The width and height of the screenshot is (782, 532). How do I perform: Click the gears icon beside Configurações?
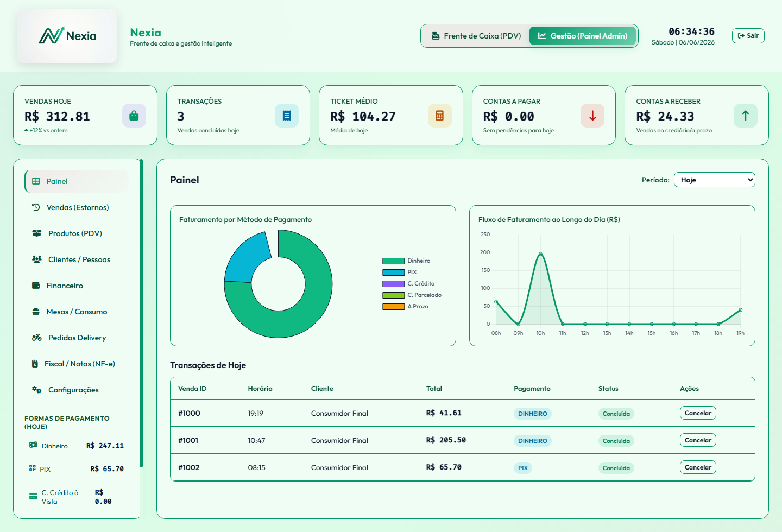pyautogui.click(x=37, y=390)
